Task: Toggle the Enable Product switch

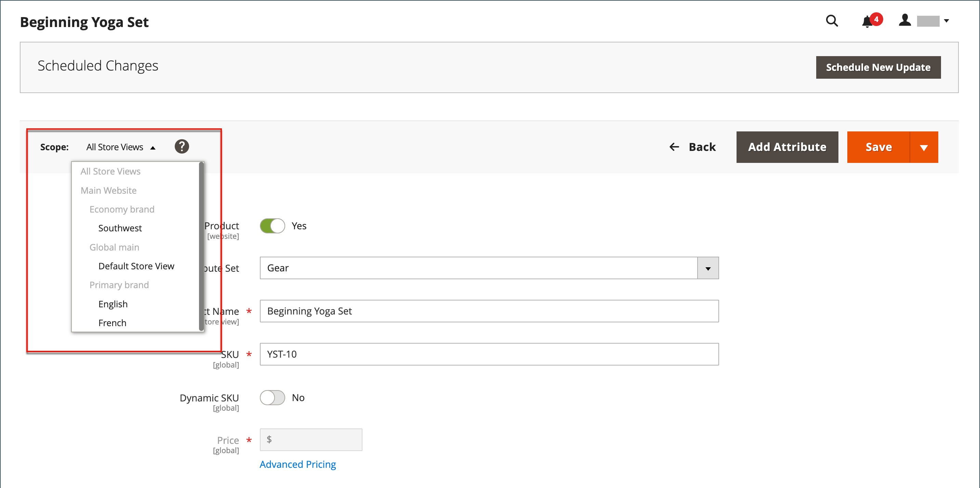Action: click(x=273, y=226)
